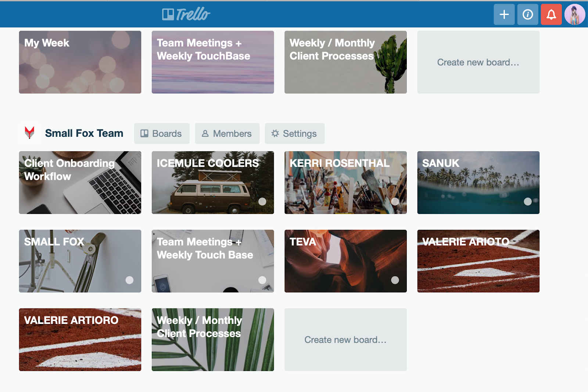Click the dot indicator on TEVA board
This screenshot has width=588, height=392.
click(x=395, y=280)
